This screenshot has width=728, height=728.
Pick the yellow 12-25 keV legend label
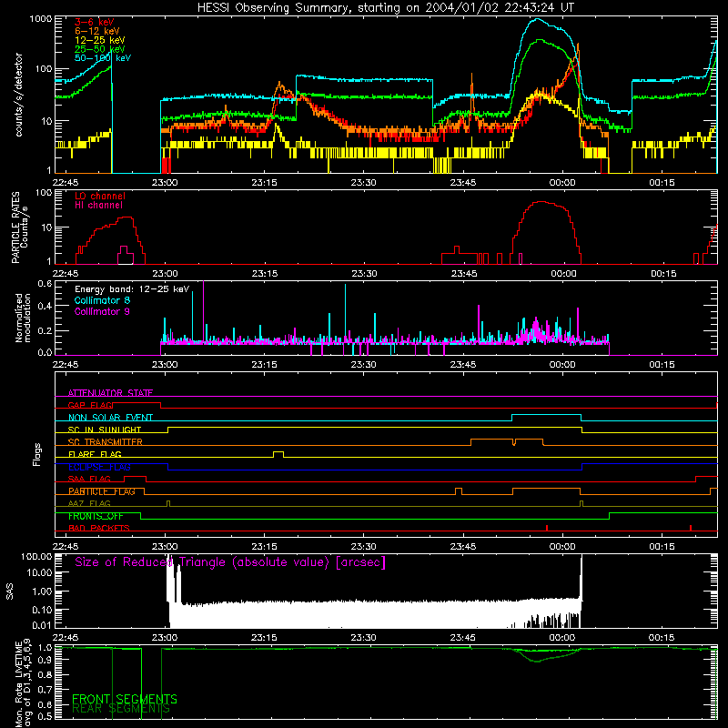[x=100, y=40]
